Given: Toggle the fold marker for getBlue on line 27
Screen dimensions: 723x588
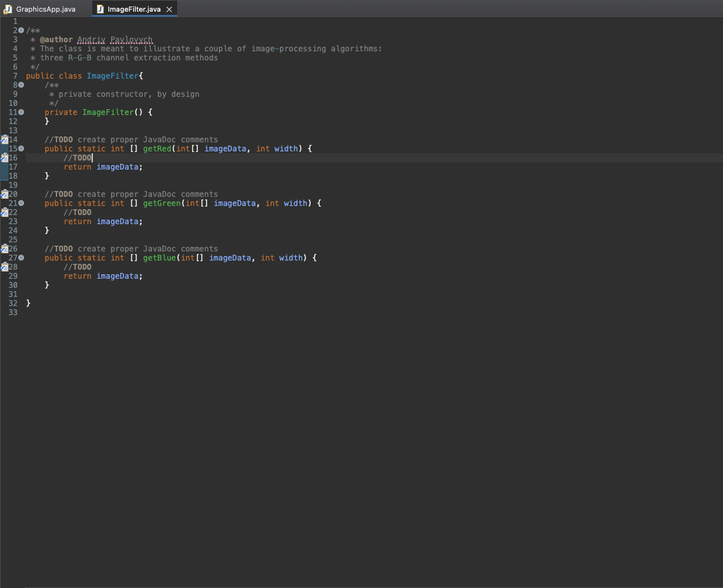Looking at the screenshot, I should [x=21, y=257].
